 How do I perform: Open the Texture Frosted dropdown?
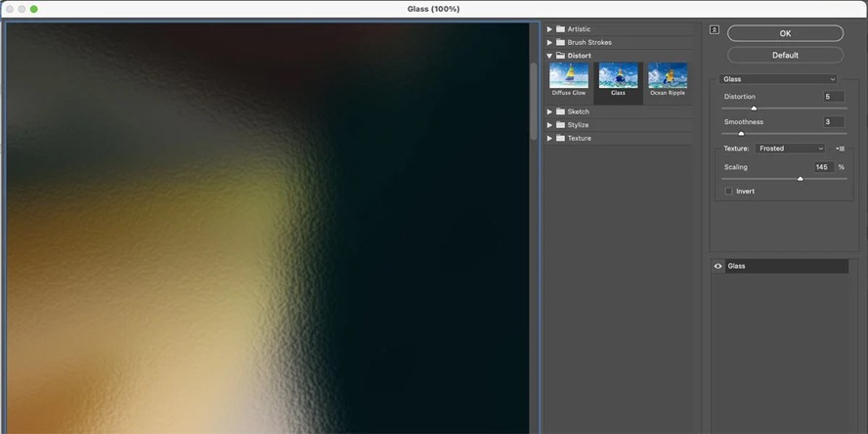click(791, 149)
